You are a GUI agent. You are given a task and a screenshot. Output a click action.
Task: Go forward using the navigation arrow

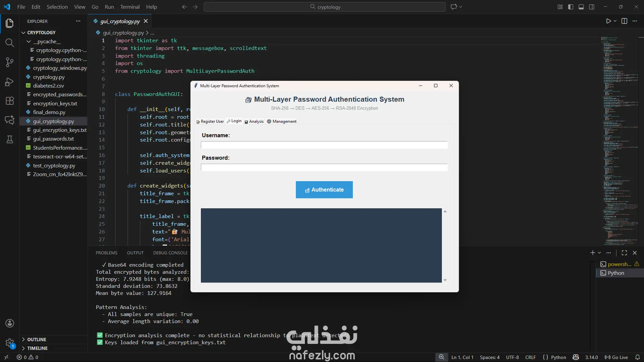pyautogui.click(x=195, y=7)
